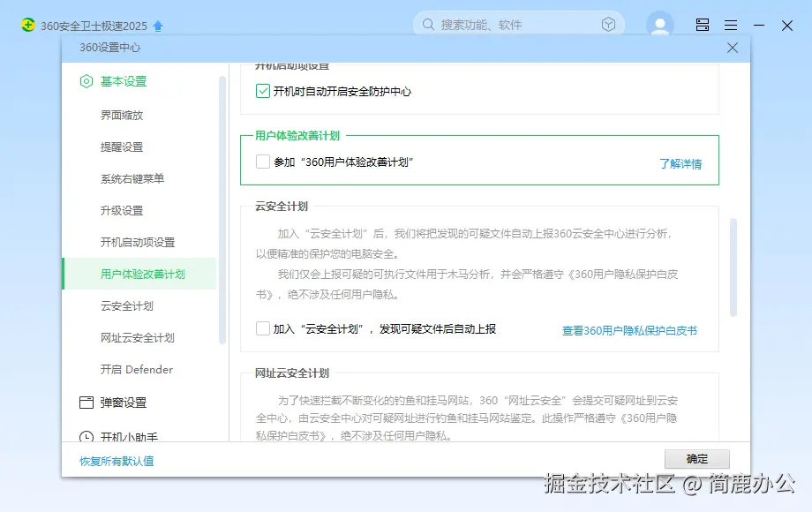Click the 360 Security Guard logo icon

28,25
